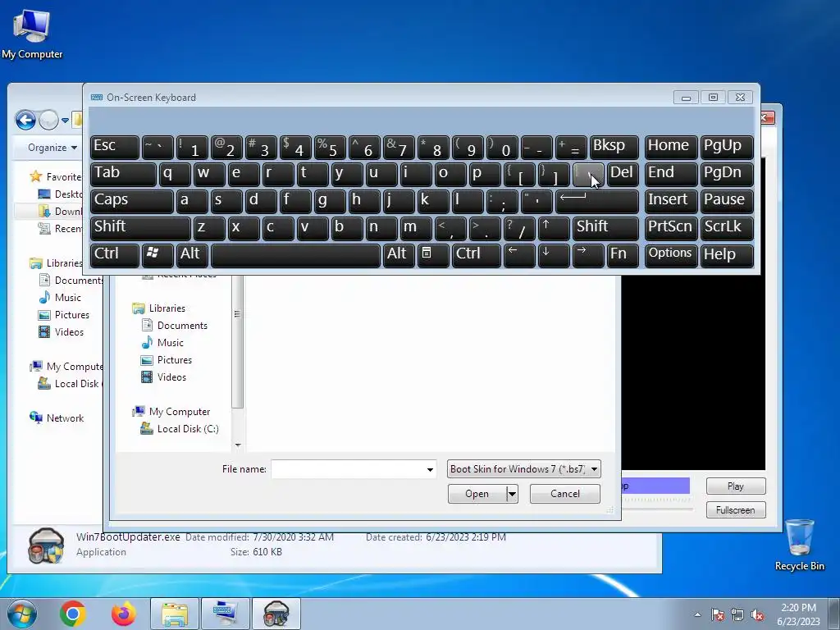Click the Open button split arrow
This screenshot has height=630, width=840.
click(512, 493)
